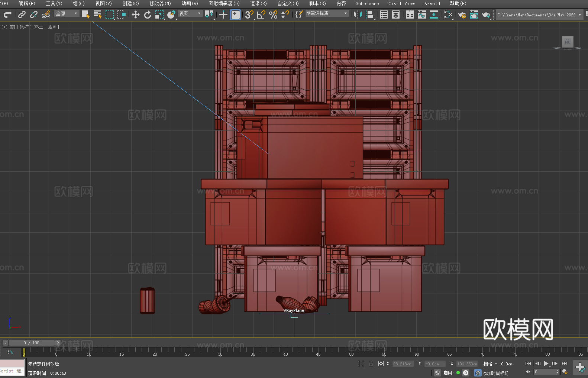Step time slider forward with right arrow
The image size is (588, 378).
[58, 343]
